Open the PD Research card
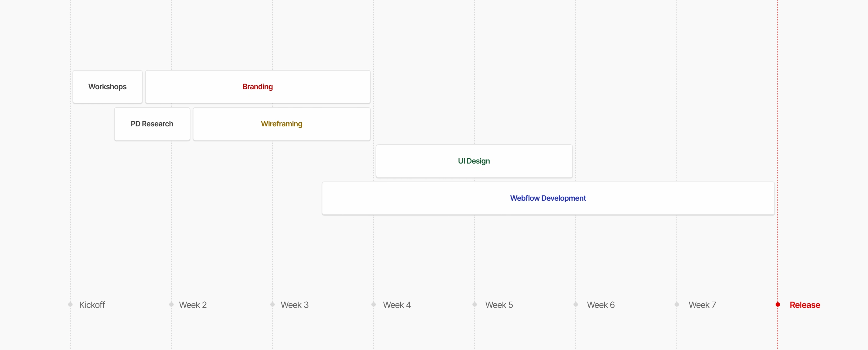The width and height of the screenshot is (868, 350). click(152, 124)
